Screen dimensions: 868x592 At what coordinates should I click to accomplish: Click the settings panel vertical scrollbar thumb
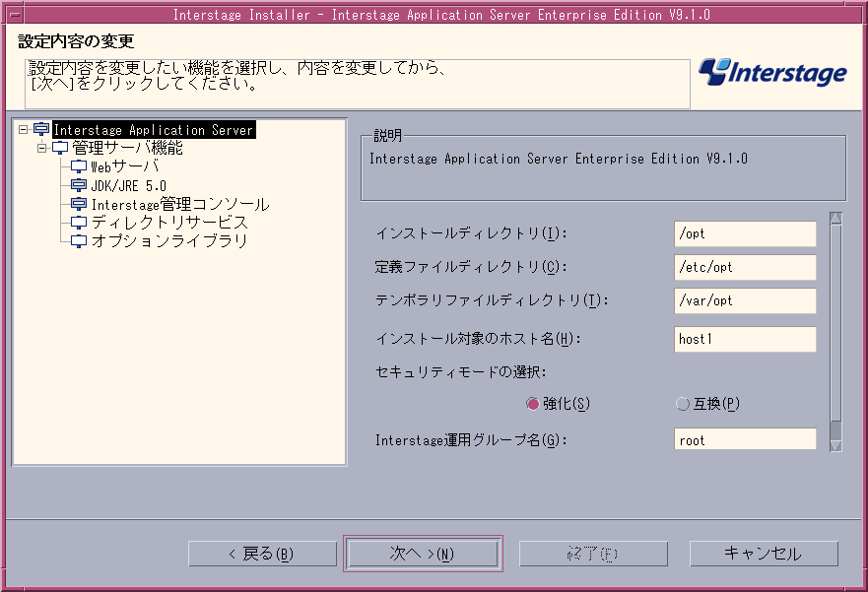click(835, 322)
